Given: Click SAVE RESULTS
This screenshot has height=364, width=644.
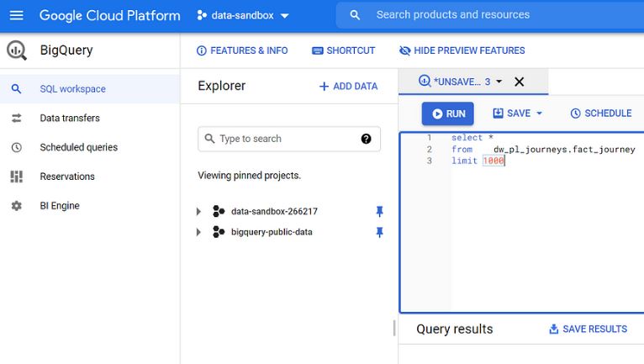Looking at the screenshot, I should pos(588,329).
